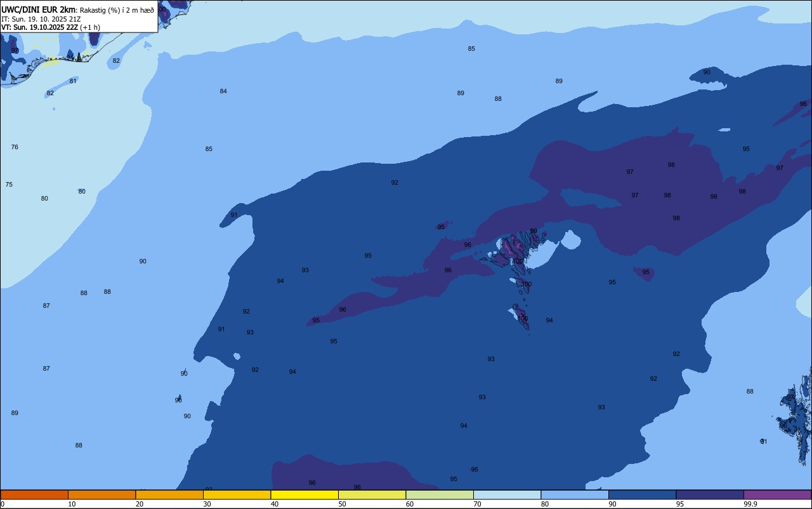
Task: Click the legend tick label '50'
Action: point(342,504)
